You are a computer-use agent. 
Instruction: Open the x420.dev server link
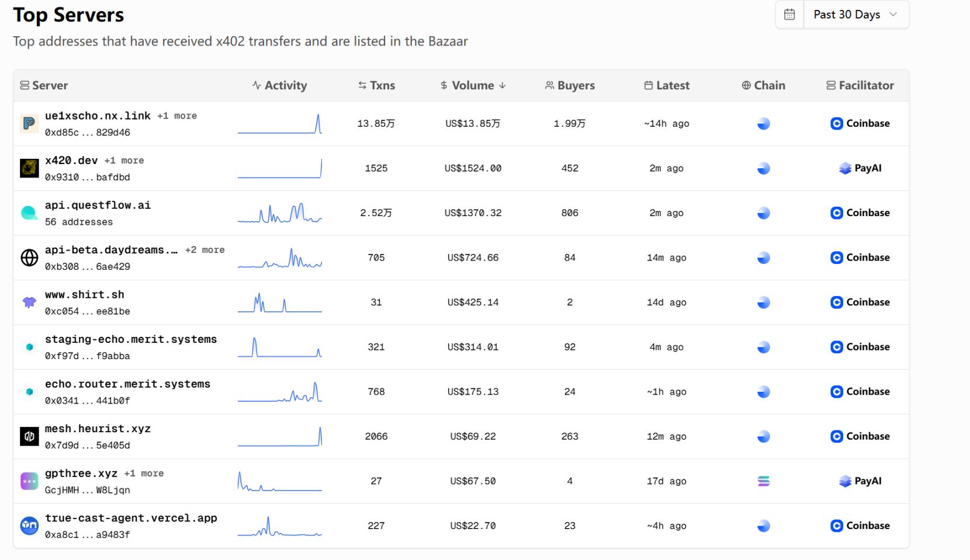point(71,161)
